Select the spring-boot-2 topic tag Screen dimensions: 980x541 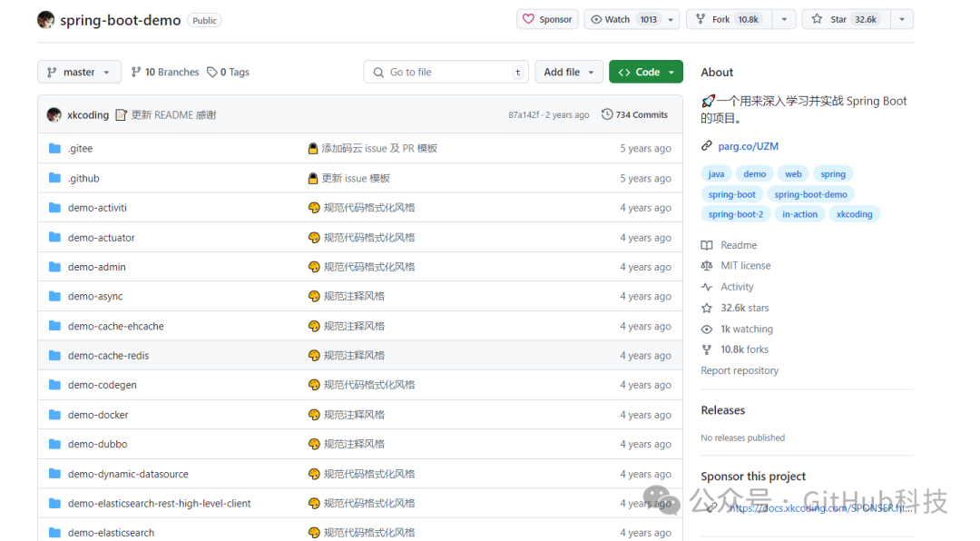[x=736, y=214]
